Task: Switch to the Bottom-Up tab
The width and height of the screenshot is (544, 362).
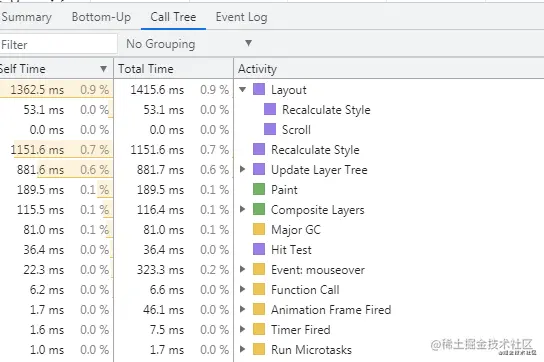Action: click(101, 17)
